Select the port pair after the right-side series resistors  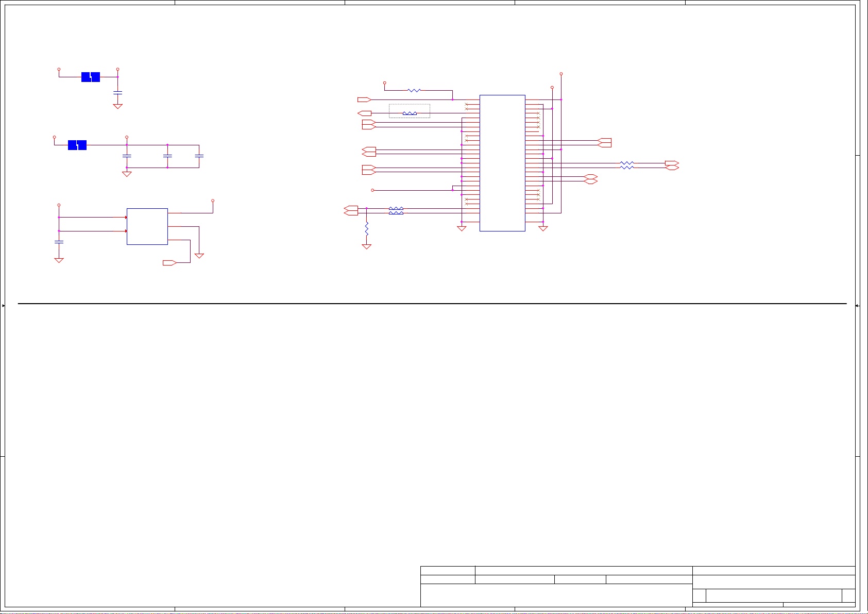(x=672, y=165)
